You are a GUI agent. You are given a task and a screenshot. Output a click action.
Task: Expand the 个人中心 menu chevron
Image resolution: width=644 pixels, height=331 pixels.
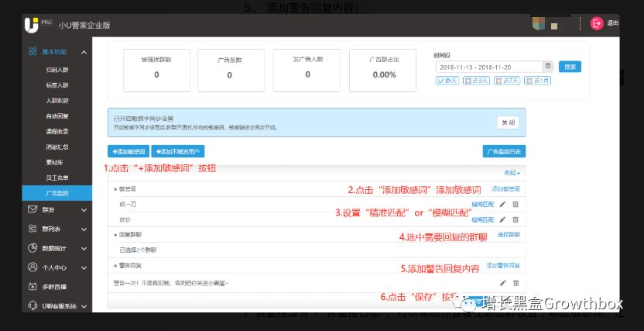click(x=84, y=268)
